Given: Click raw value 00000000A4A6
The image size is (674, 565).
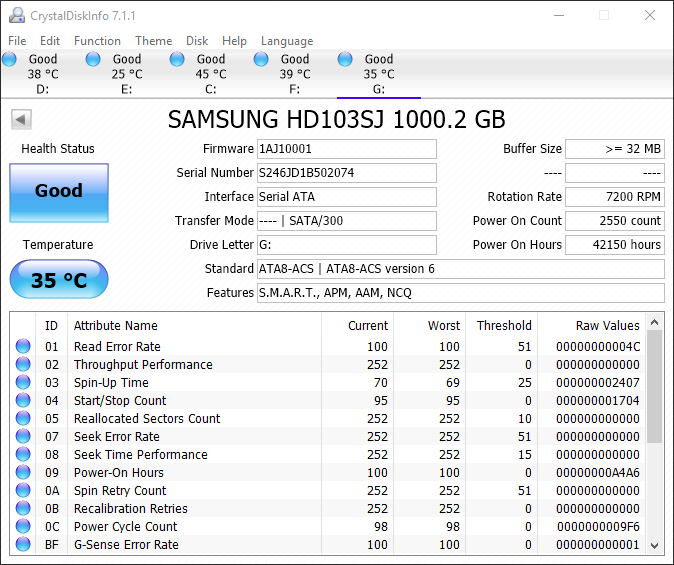Looking at the screenshot, I should [x=598, y=473].
